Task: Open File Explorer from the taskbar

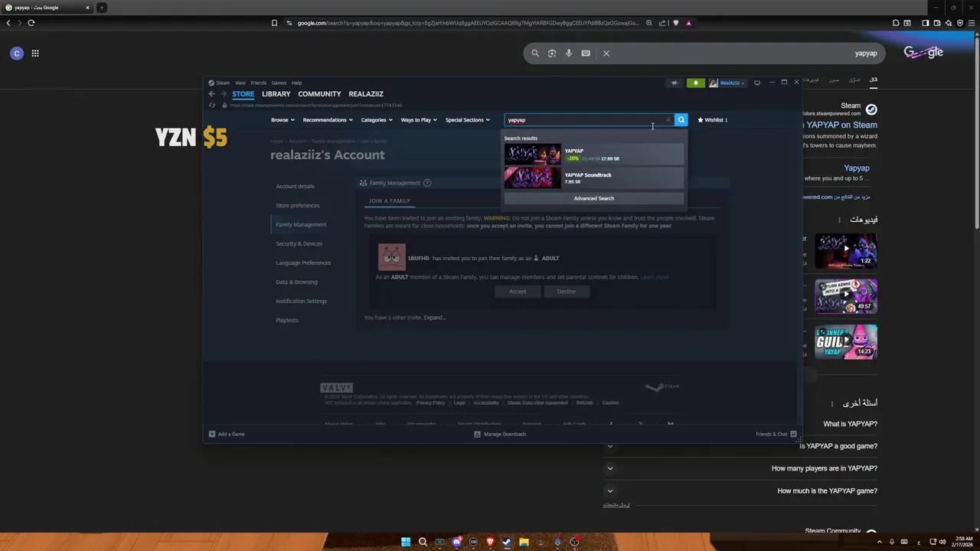Action: (x=524, y=542)
